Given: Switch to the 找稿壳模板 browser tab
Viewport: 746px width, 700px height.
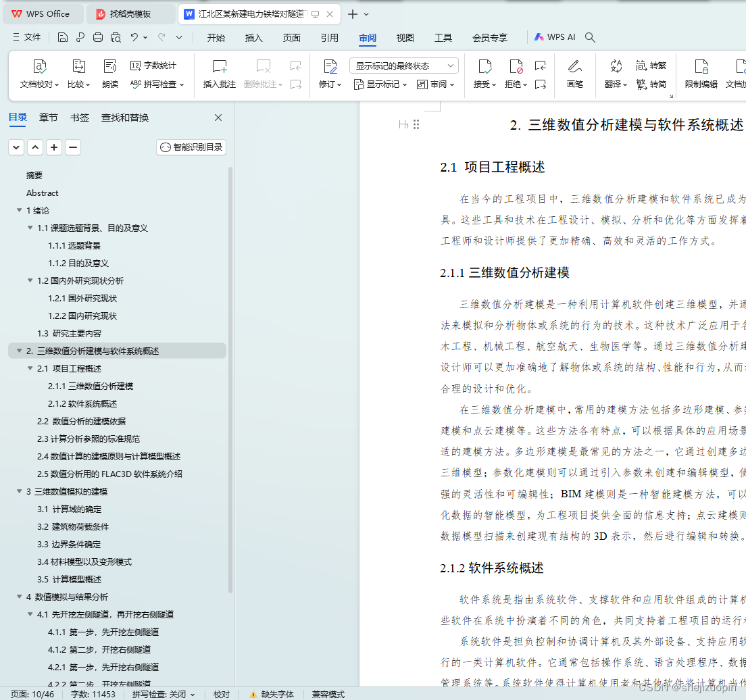Looking at the screenshot, I should [130, 14].
